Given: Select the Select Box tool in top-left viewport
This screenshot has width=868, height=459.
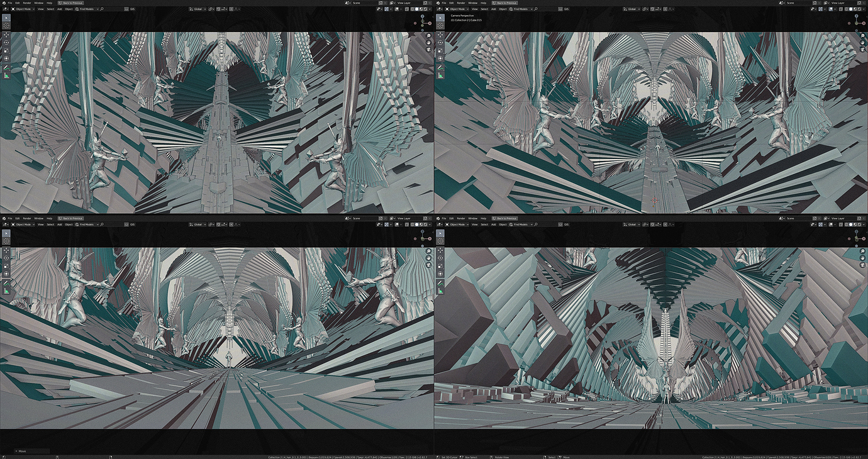Looking at the screenshot, I should (6, 18).
